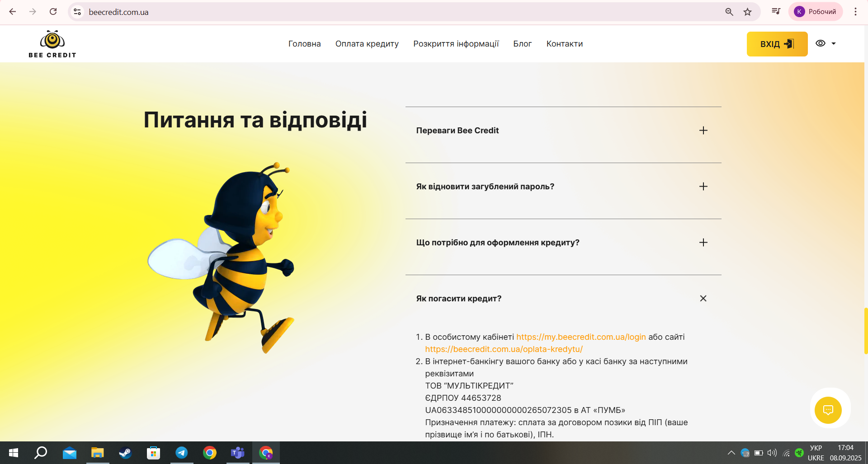Open Microsoft Store from taskbar
This screenshot has width=868, height=464.
tap(153, 453)
